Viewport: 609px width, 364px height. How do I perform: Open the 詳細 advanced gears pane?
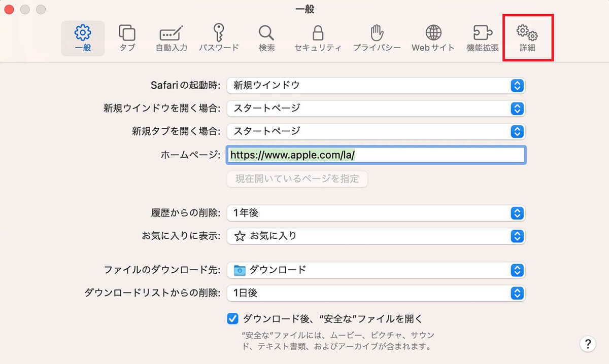pyautogui.click(x=527, y=39)
